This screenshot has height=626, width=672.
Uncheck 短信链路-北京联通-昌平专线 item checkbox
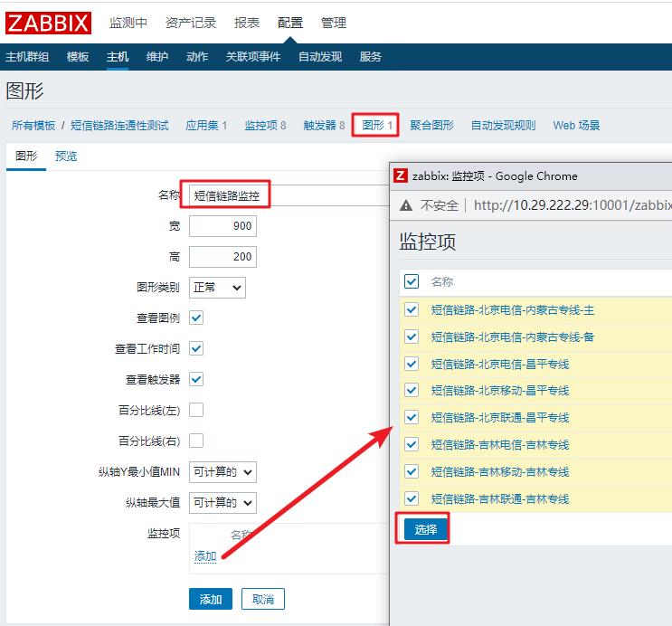[412, 417]
